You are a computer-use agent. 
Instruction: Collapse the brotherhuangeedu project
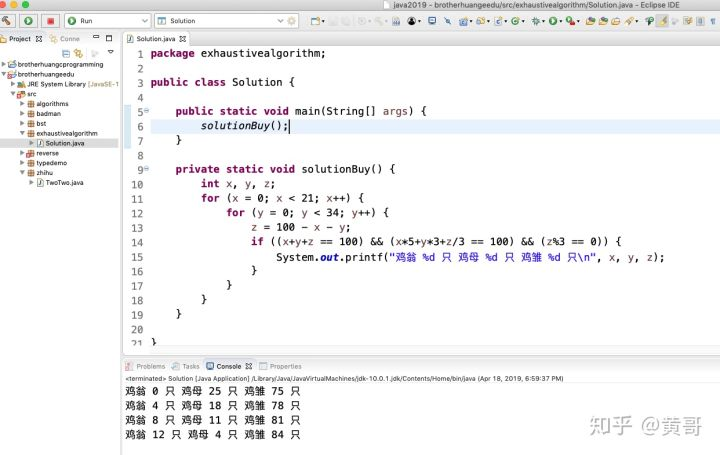4,74
